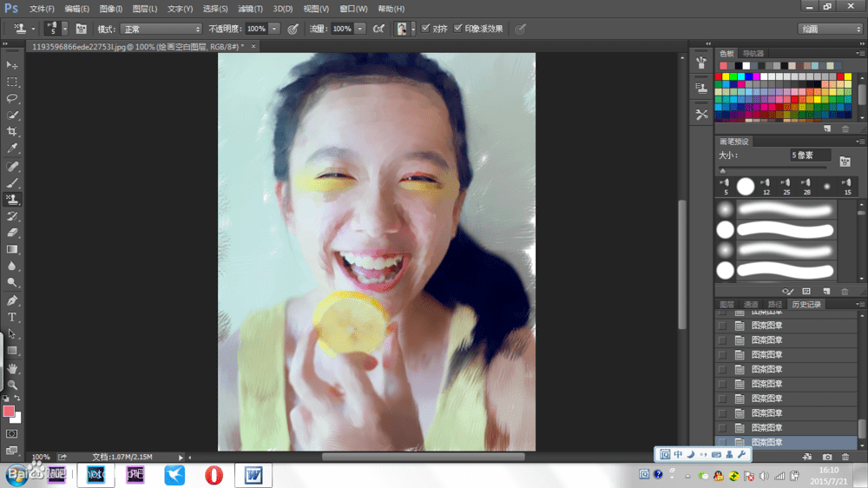This screenshot has width=868, height=488.
Task: Select the History Brush tool
Action: (x=11, y=216)
